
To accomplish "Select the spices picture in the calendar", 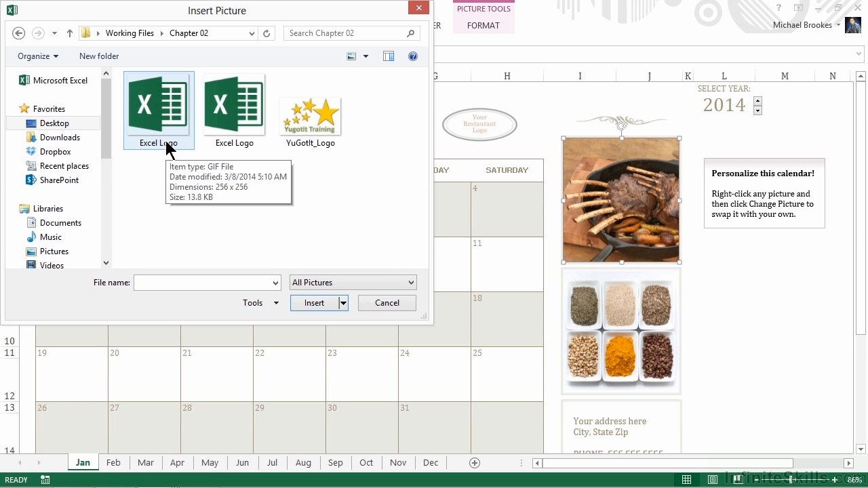I will [x=621, y=331].
